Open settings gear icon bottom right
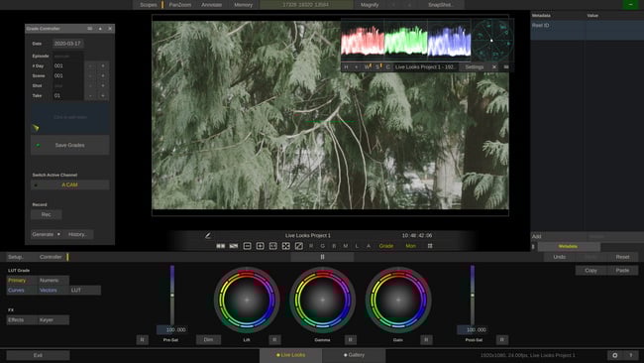Image resolution: width=644 pixels, height=363 pixels. [615, 355]
